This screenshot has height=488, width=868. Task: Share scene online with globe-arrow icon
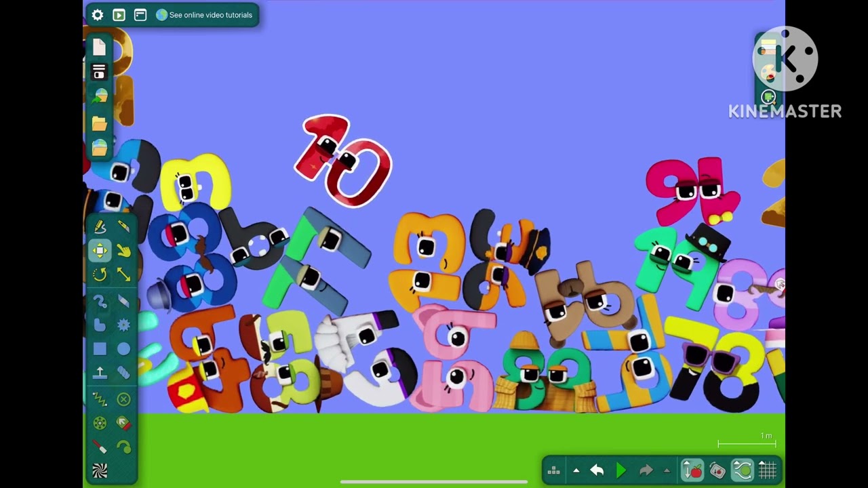(x=100, y=96)
